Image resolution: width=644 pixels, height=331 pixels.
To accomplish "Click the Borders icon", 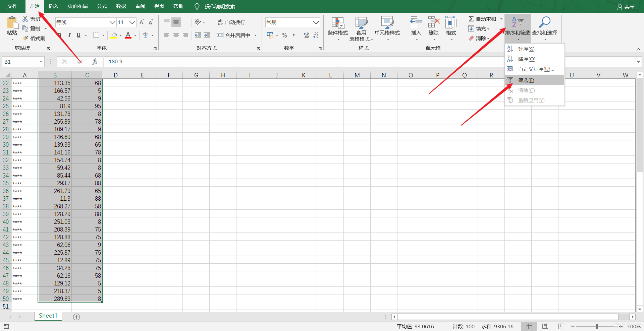I will (96, 35).
